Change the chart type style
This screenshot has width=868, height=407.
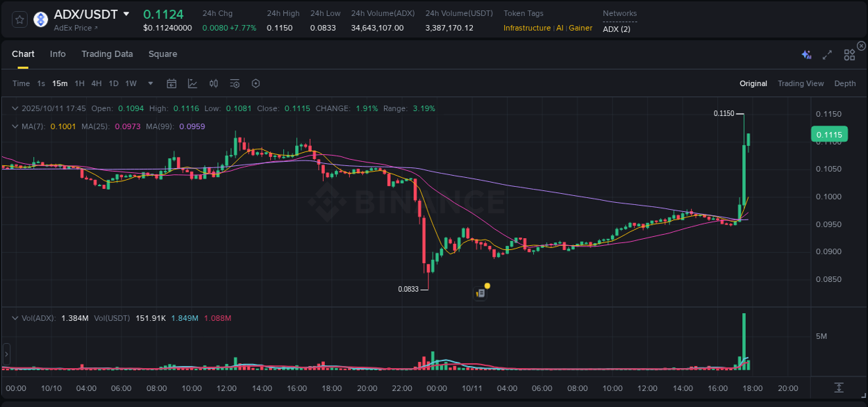[x=192, y=83]
